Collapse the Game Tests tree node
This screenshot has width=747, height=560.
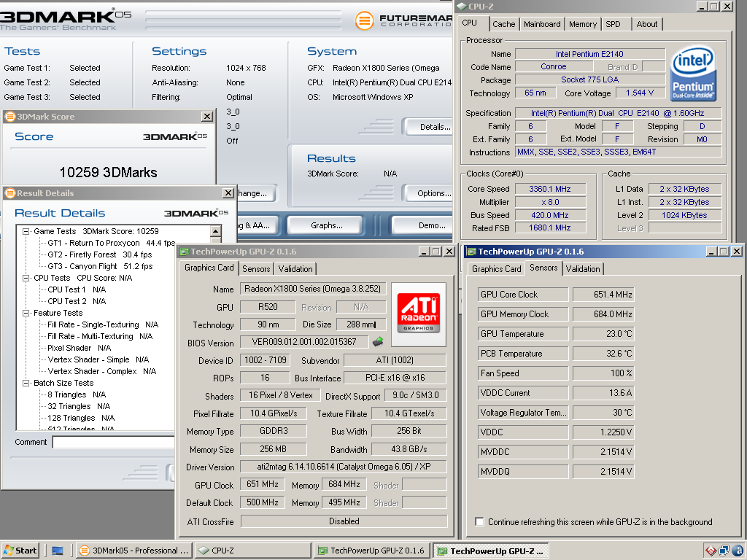coord(26,231)
